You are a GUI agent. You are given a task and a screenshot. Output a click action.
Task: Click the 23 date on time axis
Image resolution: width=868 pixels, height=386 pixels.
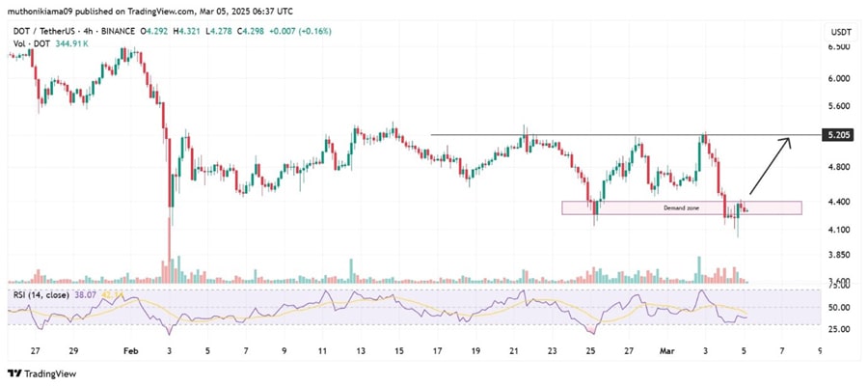pos(552,350)
